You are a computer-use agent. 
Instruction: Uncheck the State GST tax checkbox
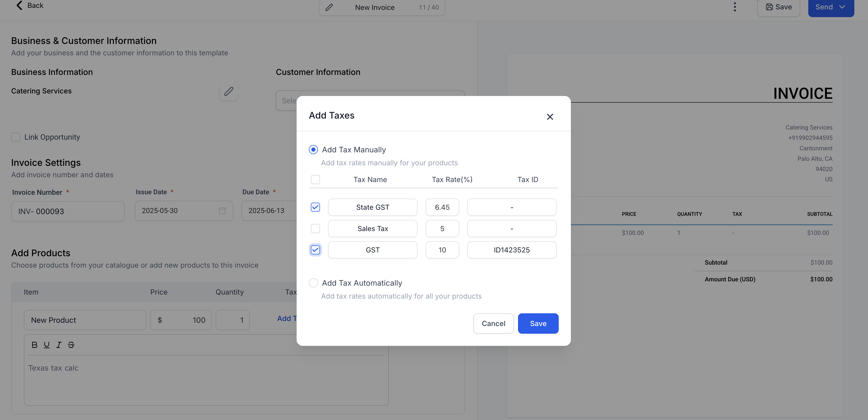315,207
